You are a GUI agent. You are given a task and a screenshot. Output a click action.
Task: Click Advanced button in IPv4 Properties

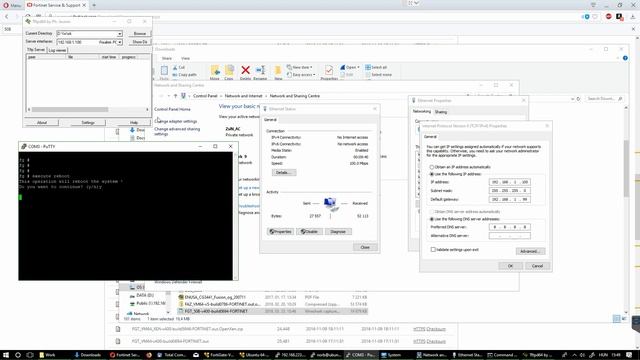tap(530, 251)
